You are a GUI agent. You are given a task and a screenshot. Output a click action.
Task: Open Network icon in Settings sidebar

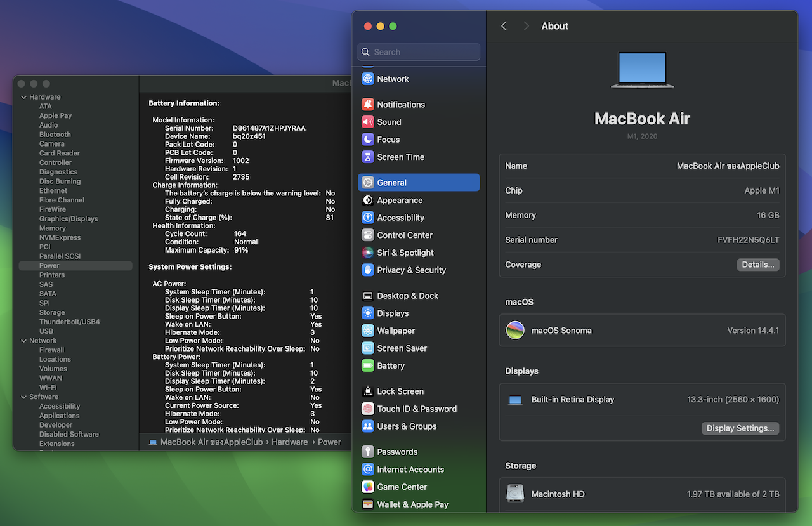pos(368,79)
